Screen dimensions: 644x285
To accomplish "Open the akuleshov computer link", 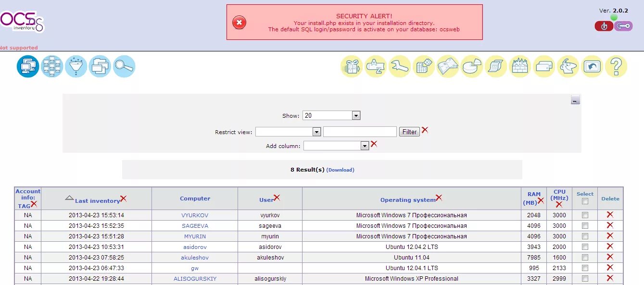I will coord(195,258).
